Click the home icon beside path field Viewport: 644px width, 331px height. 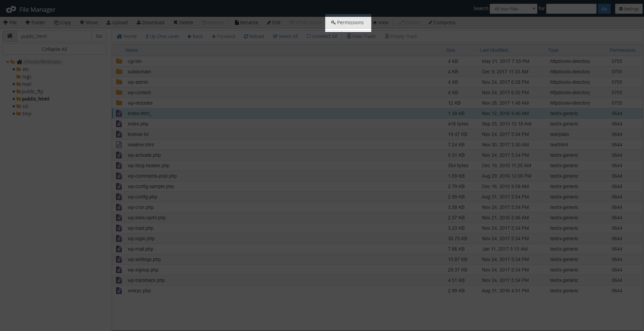click(10, 36)
